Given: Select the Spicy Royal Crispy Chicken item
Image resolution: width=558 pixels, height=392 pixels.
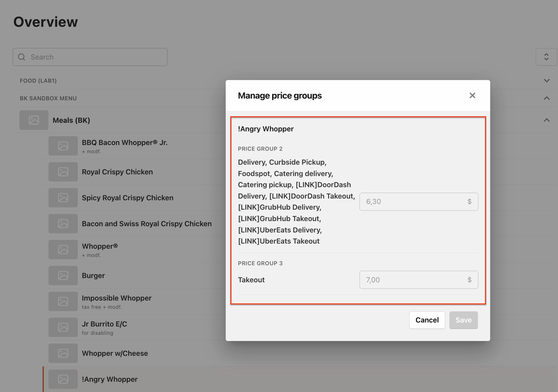Looking at the screenshot, I should [127, 198].
